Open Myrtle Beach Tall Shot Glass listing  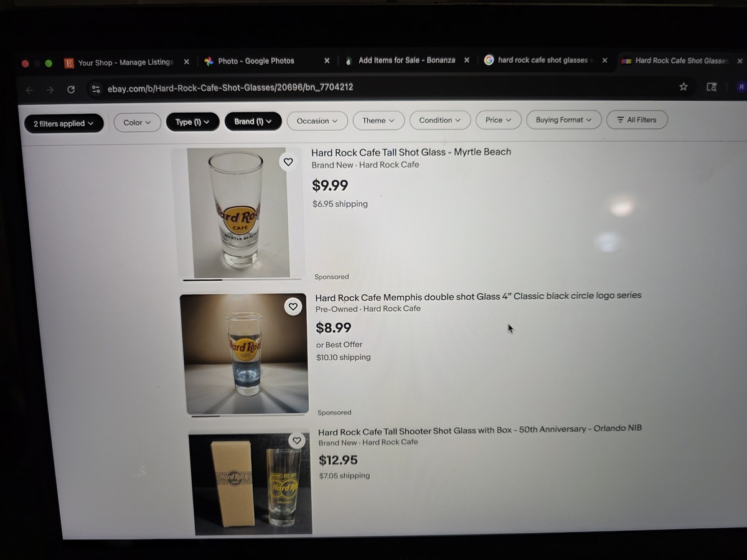click(x=411, y=152)
